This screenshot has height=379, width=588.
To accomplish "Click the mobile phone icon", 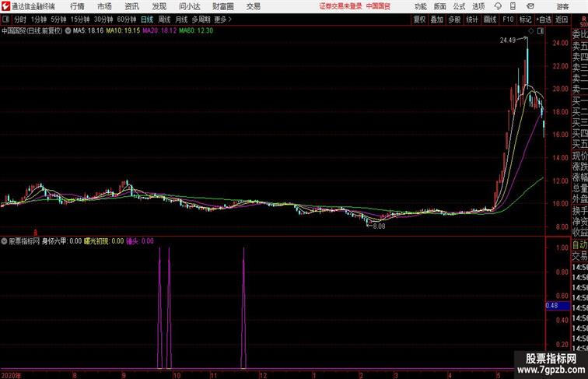I will click(513, 6).
